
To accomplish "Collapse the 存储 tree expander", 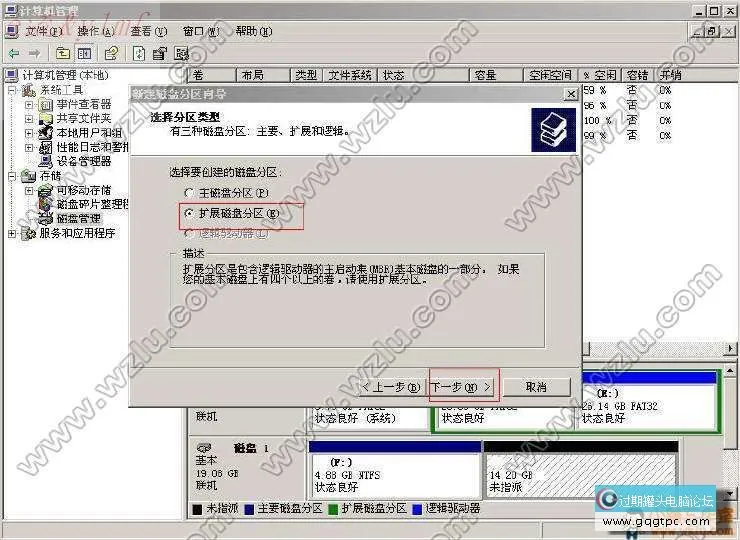I will [12, 177].
